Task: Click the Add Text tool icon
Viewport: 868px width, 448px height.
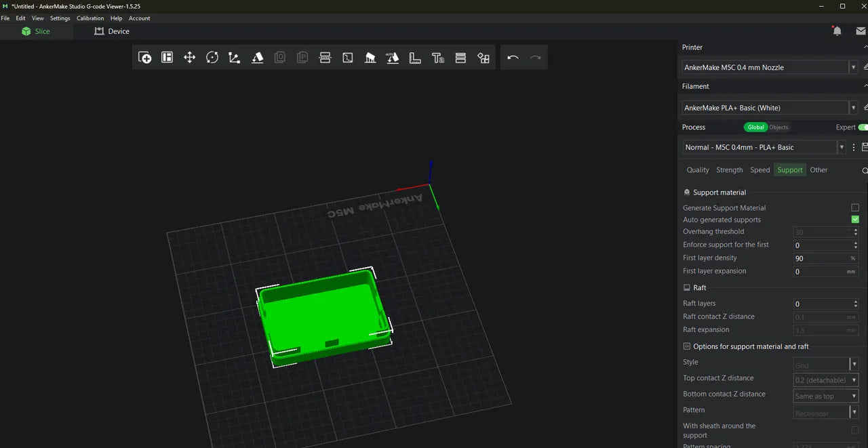Action: pyautogui.click(x=438, y=58)
